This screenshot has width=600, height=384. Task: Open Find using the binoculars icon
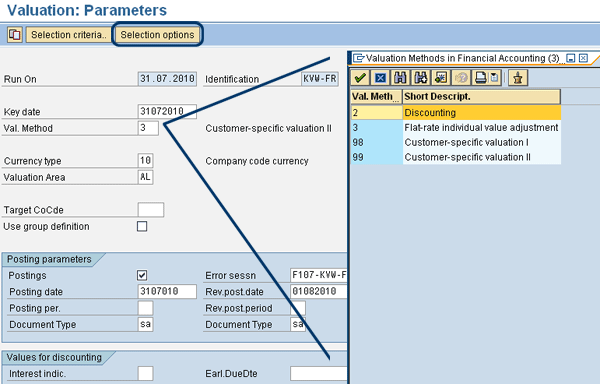(400, 78)
